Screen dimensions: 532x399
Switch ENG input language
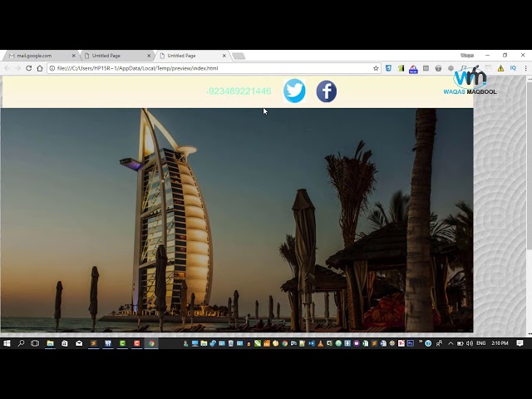[x=480, y=343]
